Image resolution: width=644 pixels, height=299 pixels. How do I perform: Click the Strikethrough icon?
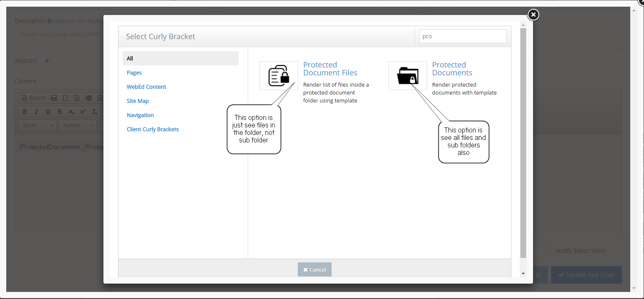(x=60, y=112)
